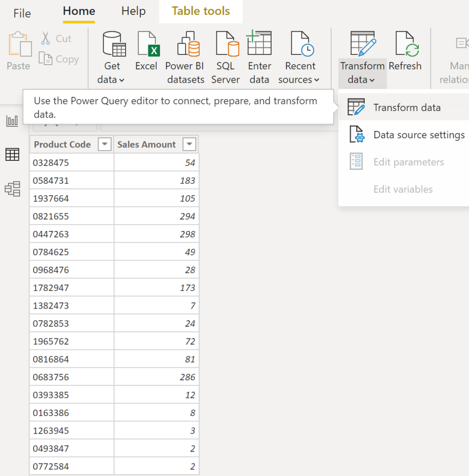The height and width of the screenshot is (476, 469).
Task: Expand the Recent sources dropdown arrow
Action: [316, 80]
